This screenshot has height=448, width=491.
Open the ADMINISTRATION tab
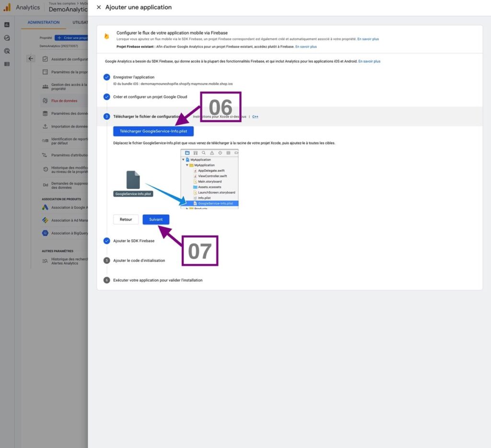click(44, 23)
